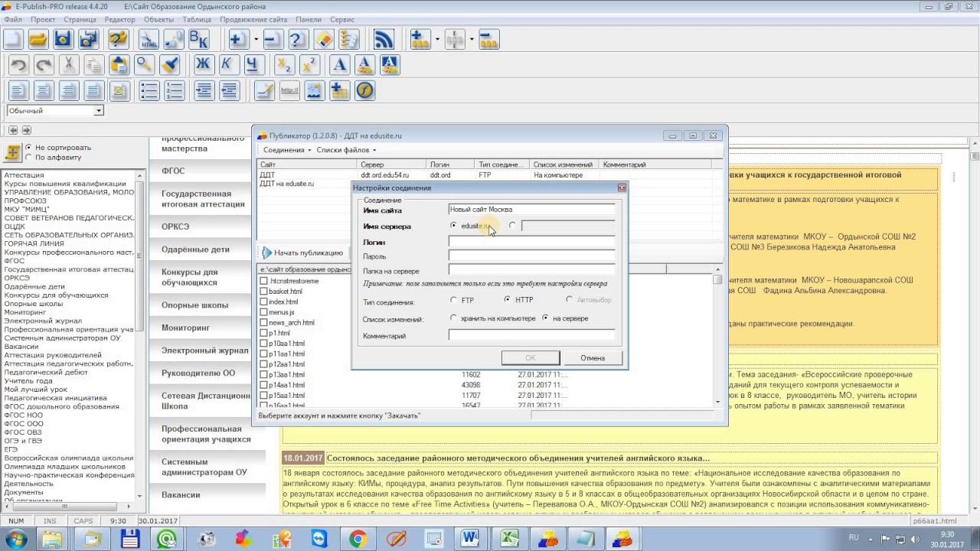Click the underline Ч formatting icon
This screenshot has height=551, width=980.
(x=253, y=65)
